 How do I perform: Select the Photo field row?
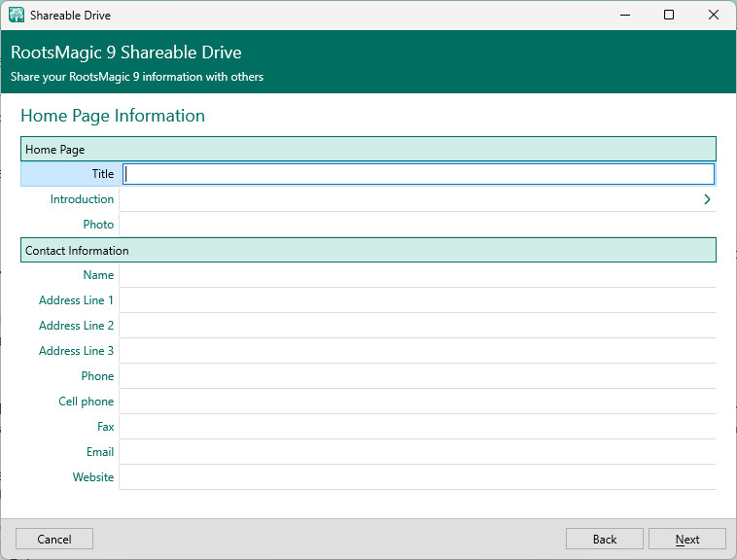tap(418, 225)
